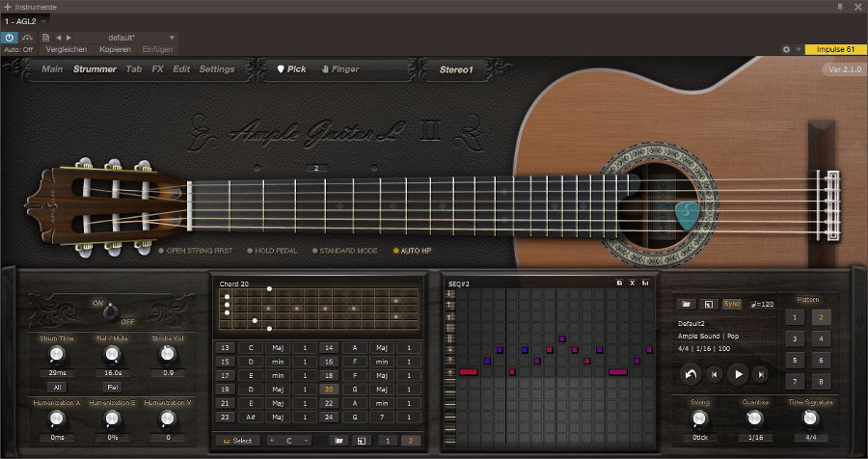Click the Select chord button
The width and height of the screenshot is (868, 459).
tap(237, 441)
